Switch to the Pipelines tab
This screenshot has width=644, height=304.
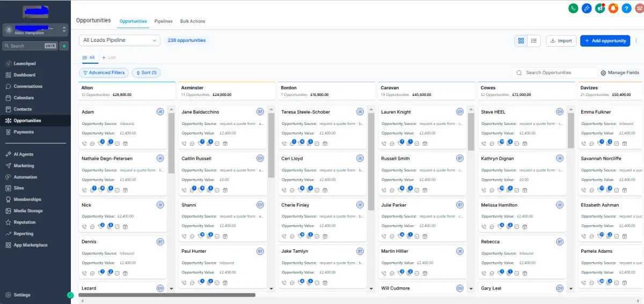163,21
